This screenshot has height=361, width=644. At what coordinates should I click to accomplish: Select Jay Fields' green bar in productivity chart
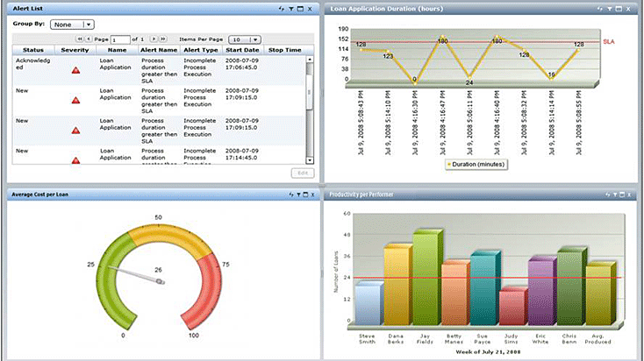click(x=426, y=279)
